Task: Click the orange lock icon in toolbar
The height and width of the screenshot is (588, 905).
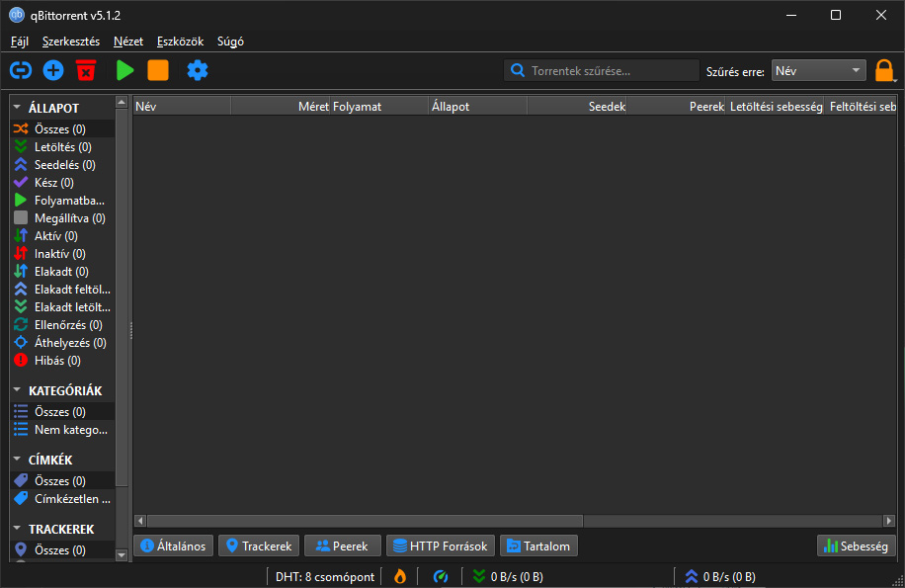Action: 884,70
